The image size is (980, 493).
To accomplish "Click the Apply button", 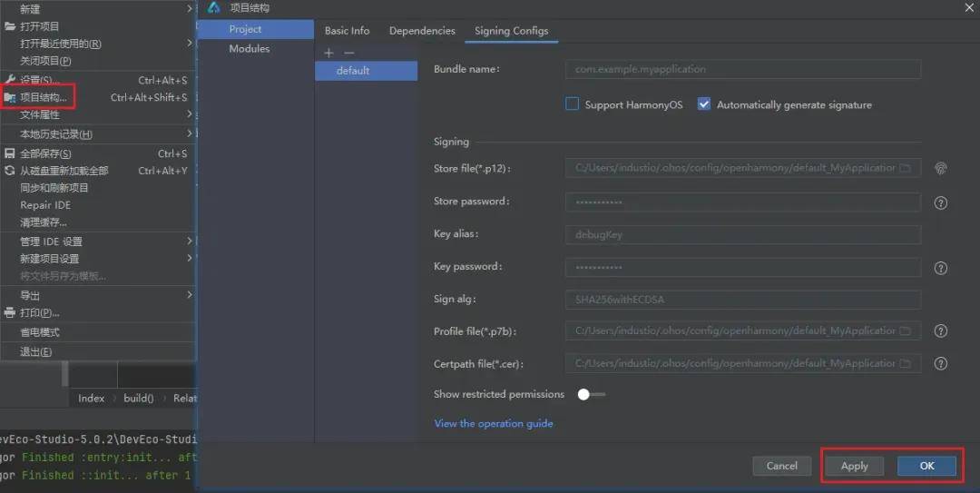I will click(855, 466).
